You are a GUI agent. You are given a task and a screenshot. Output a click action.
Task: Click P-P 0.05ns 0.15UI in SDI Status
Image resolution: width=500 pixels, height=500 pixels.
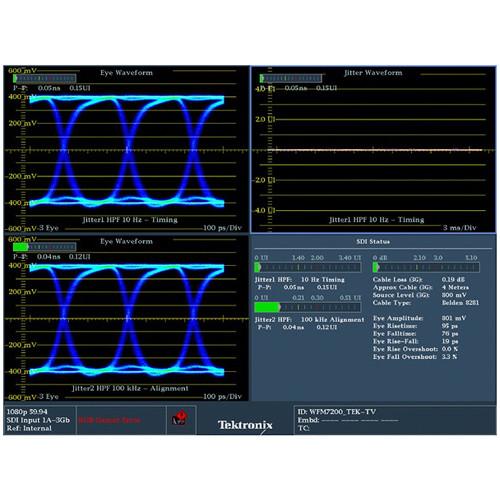(297, 287)
